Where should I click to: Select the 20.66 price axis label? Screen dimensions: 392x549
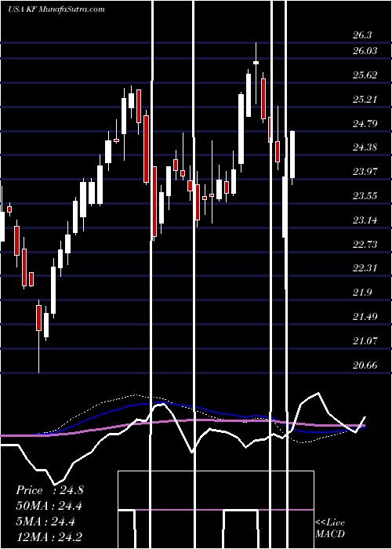[x=365, y=365]
